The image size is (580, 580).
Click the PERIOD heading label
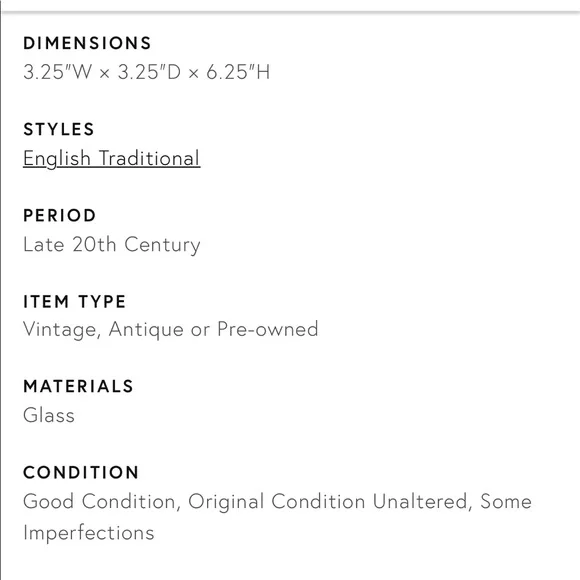(60, 216)
